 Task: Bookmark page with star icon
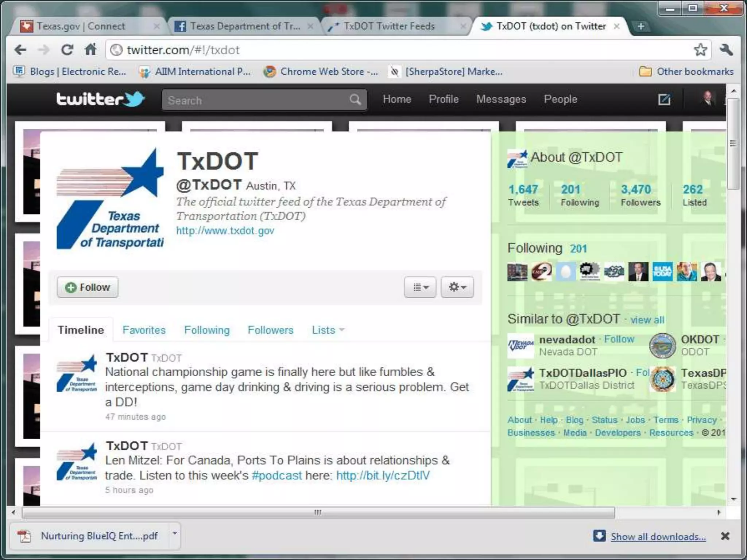tap(700, 50)
